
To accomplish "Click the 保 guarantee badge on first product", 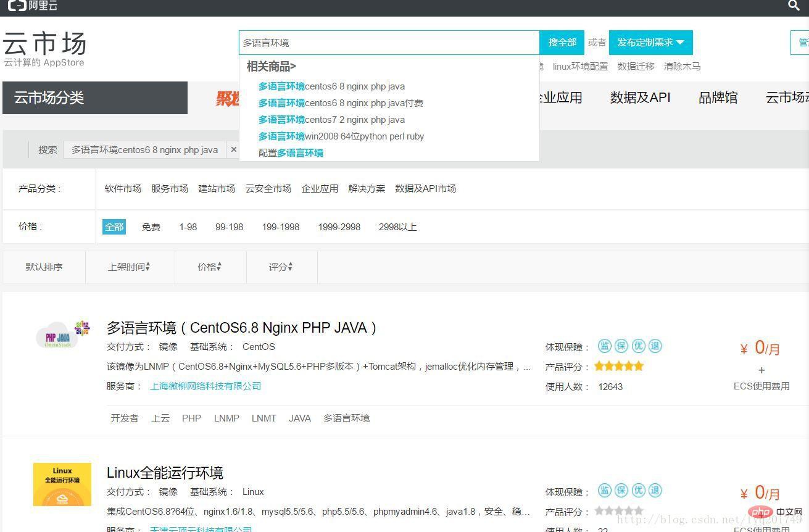I will point(621,346).
